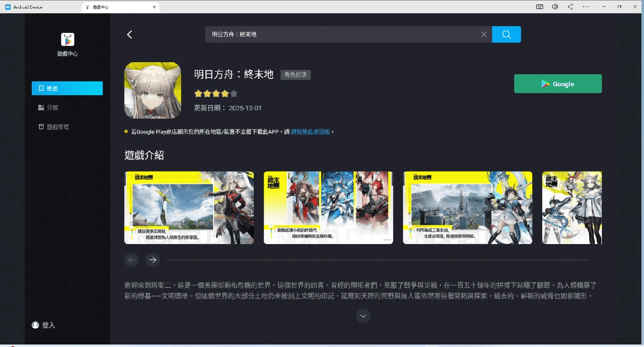Click the 遊戲中心 store logo icon
Image resolution: width=644 pixels, height=347 pixels.
(x=67, y=39)
